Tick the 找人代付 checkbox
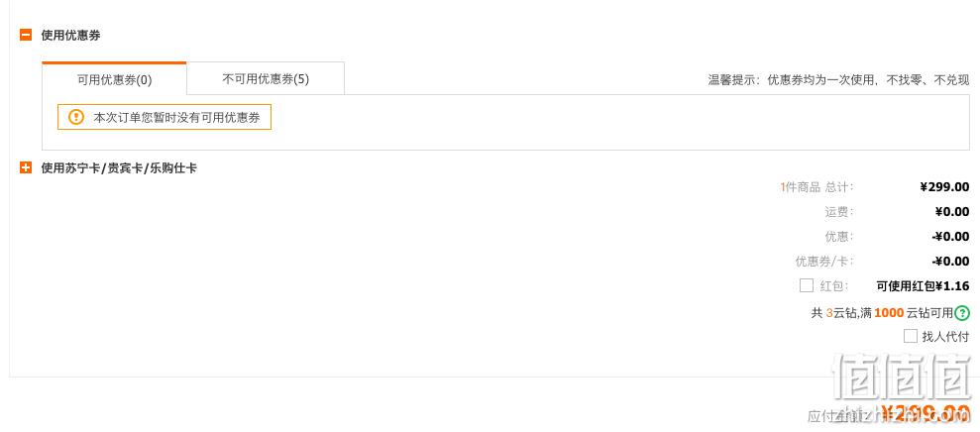 coord(911,336)
